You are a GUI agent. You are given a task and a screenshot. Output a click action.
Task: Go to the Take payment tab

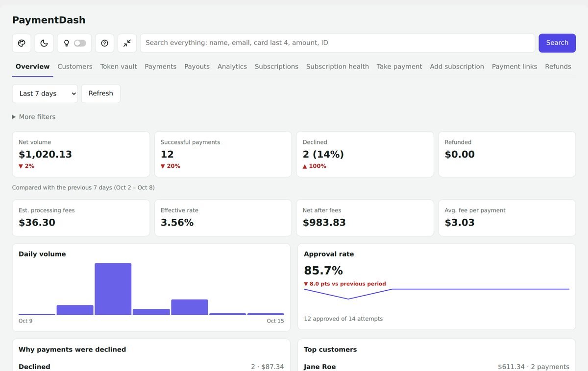(x=399, y=67)
